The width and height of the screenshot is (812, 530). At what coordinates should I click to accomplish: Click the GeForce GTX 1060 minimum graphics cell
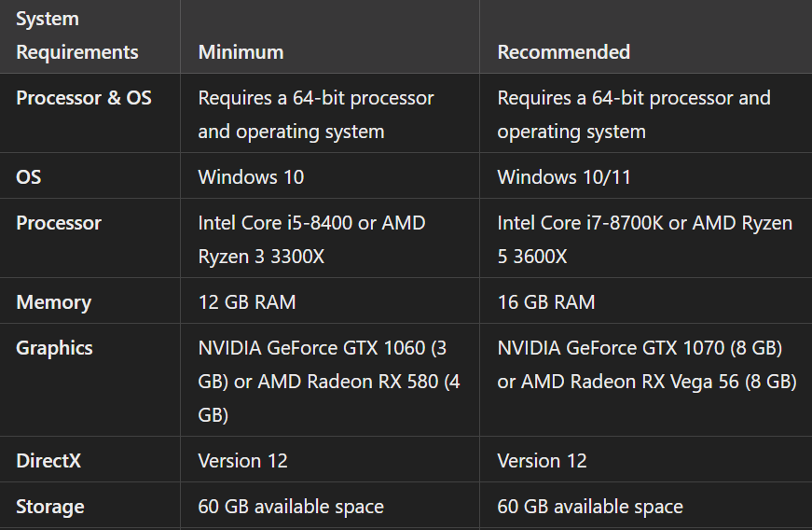322,381
